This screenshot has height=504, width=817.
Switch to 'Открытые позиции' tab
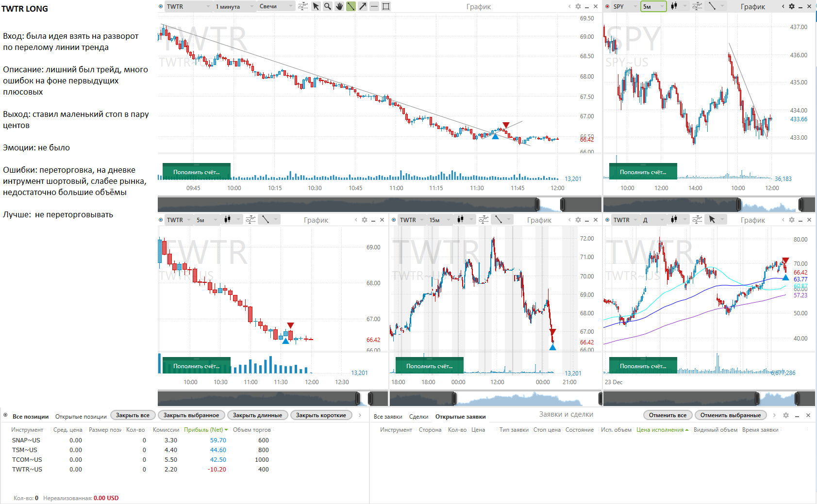(81, 417)
